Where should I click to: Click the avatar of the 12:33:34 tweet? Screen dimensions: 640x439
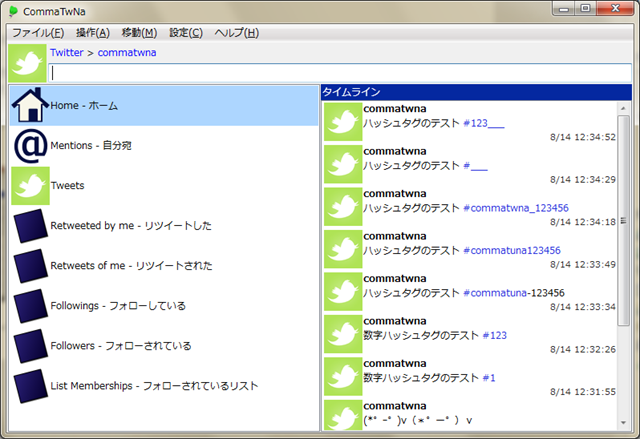tap(343, 291)
